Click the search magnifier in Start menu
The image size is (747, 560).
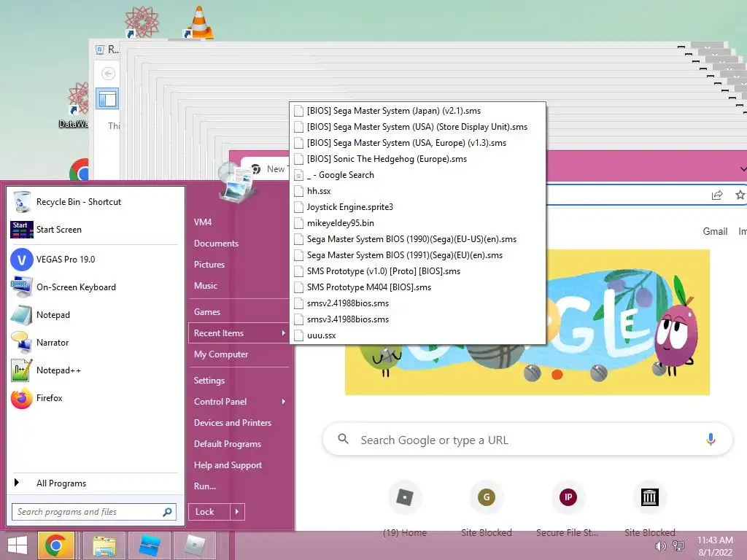click(167, 512)
